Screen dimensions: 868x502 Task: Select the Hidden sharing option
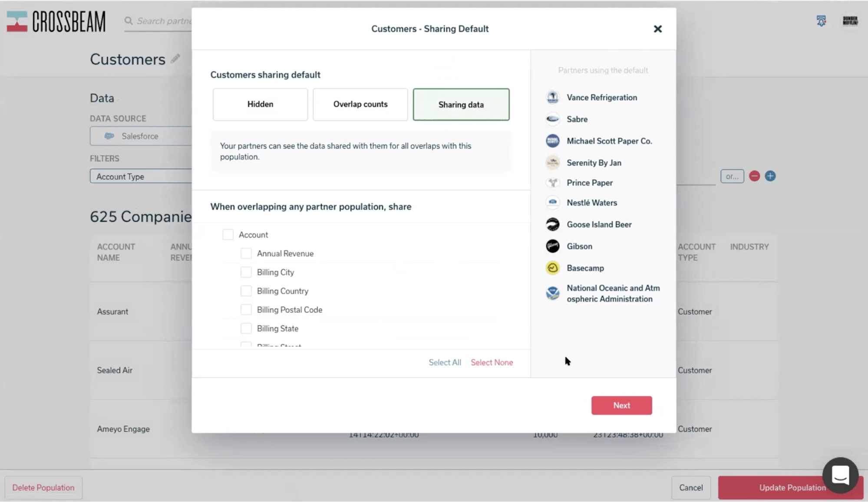point(260,104)
